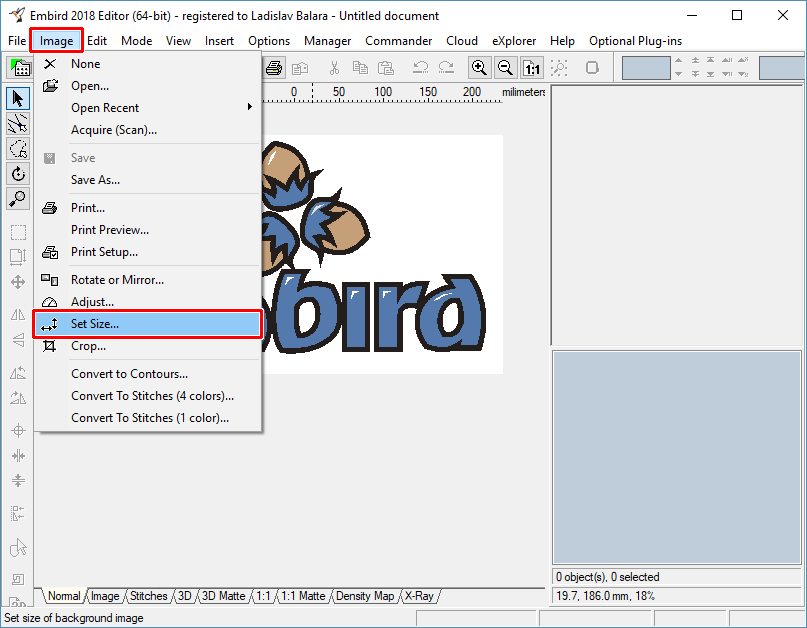807x628 pixels.
Task: Click the Zoom In magnifier icon
Action: click(479, 68)
